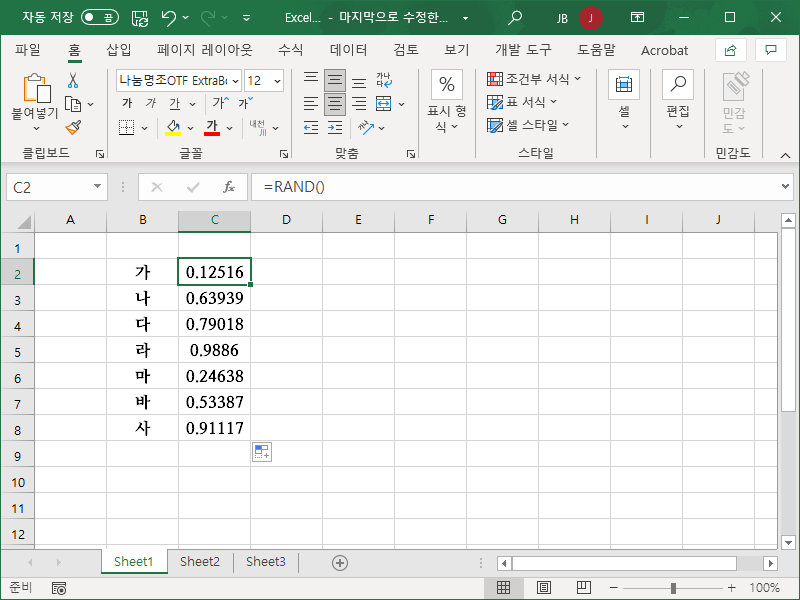Collapse the ribbon chevron
The width and height of the screenshot is (800, 600).
click(785, 155)
